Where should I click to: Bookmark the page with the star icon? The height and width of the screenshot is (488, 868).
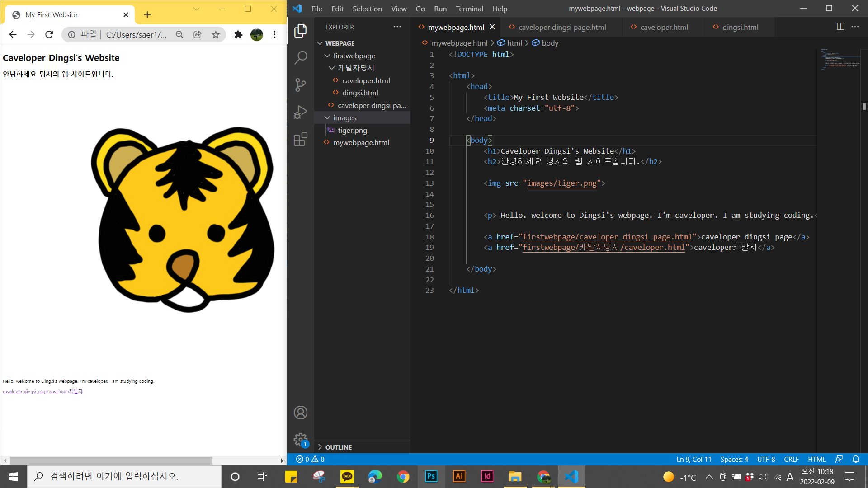point(216,35)
